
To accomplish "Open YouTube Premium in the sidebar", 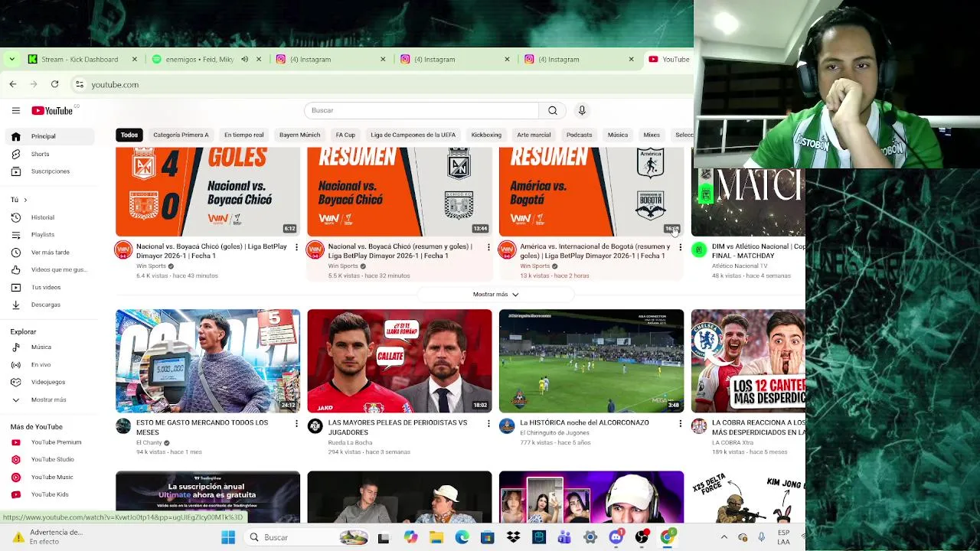I will [x=49, y=442].
